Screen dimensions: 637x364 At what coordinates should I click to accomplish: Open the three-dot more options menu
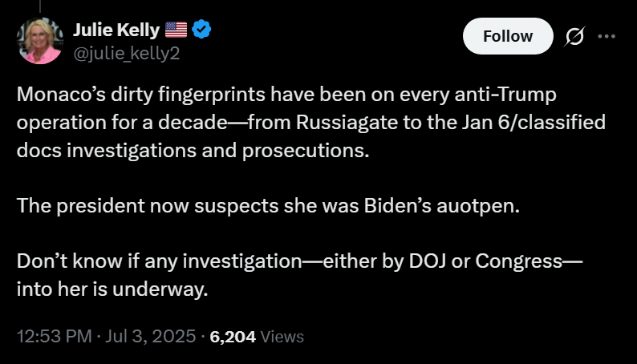607,36
